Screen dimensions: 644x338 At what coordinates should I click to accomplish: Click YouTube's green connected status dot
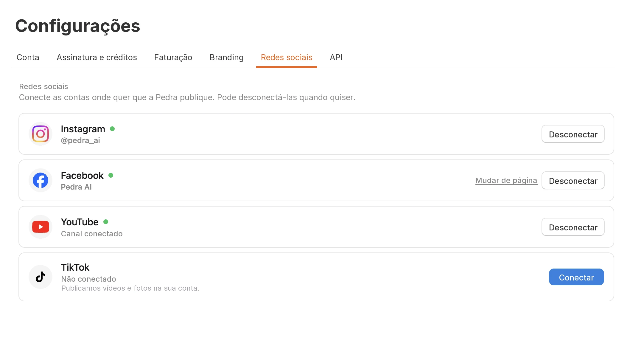(x=106, y=222)
